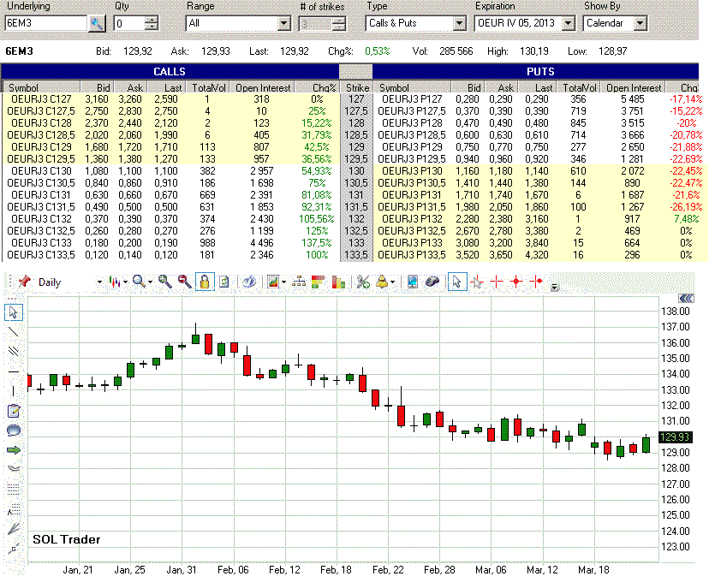
Task: Open the Daily timeframe dropdown
Action: pyautogui.click(x=99, y=282)
